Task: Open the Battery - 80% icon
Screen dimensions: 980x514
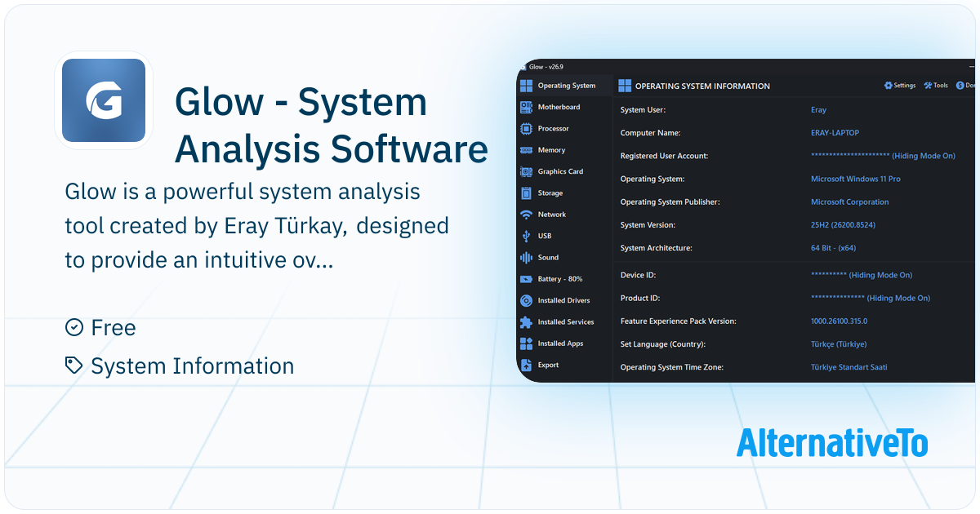Action: pos(526,279)
